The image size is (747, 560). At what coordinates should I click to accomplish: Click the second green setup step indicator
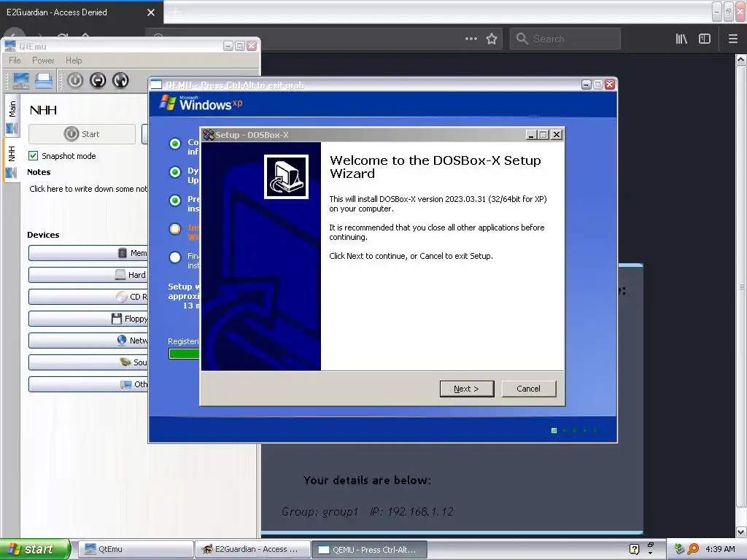point(175,172)
